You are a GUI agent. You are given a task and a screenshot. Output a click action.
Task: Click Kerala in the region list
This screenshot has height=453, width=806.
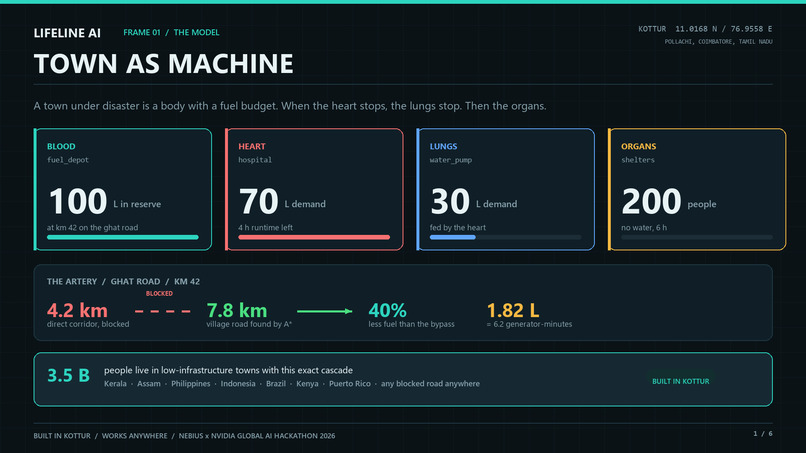click(115, 384)
